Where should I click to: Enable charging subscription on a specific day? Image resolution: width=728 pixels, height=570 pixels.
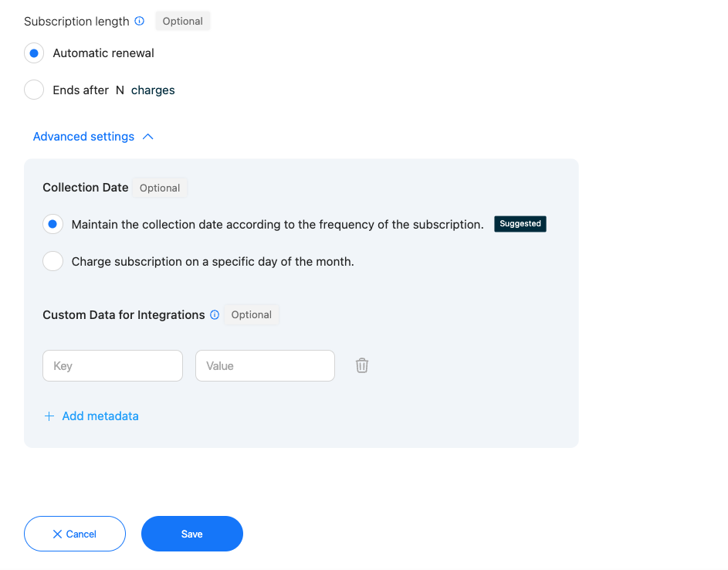pyautogui.click(x=52, y=261)
